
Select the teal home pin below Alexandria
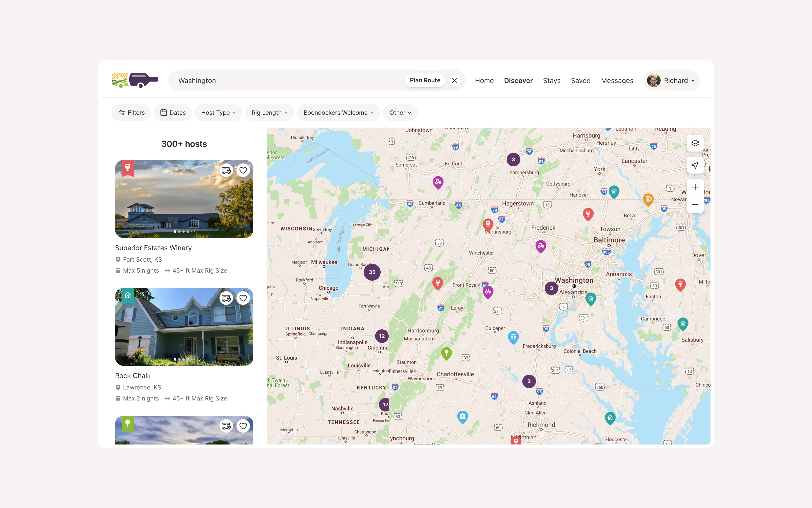(x=591, y=299)
